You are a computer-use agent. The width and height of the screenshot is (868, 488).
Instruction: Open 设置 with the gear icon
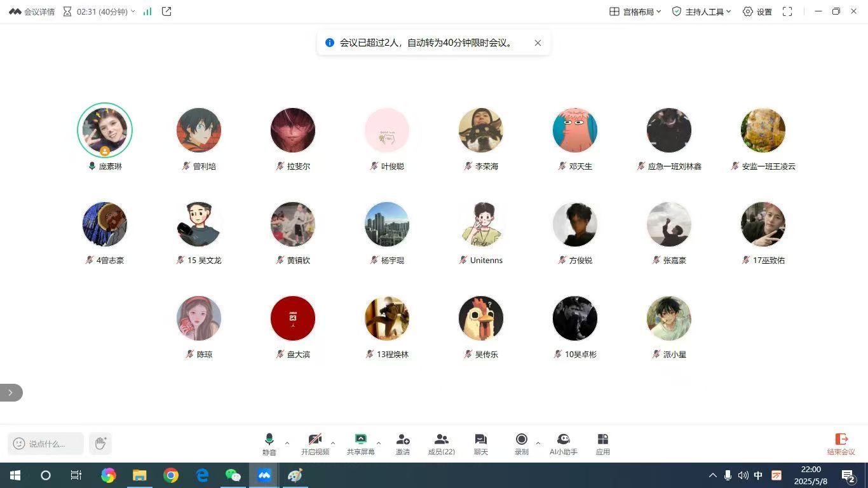[x=757, y=11]
